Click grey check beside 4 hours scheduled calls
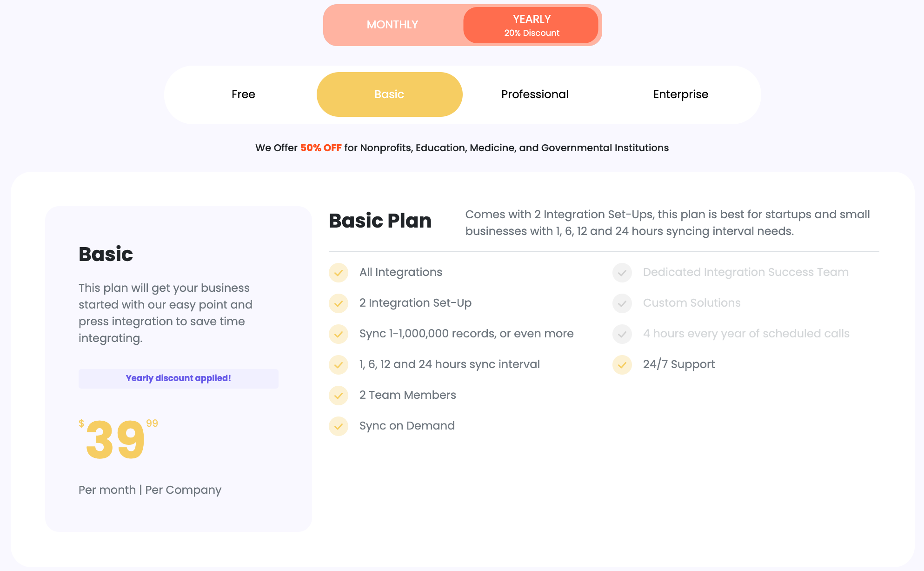924x571 pixels. coord(622,334)
